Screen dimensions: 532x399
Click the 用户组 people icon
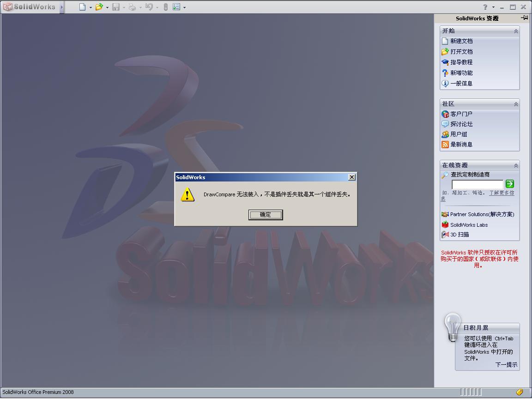click(445, 134)
